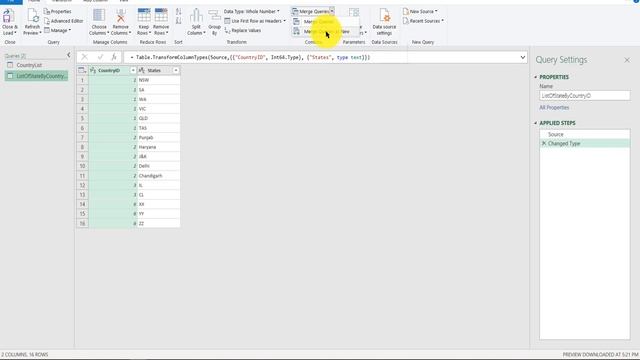Viewport: 640px width, 360px height.
Task: Sort the column ascending
Action: (178, 11)
